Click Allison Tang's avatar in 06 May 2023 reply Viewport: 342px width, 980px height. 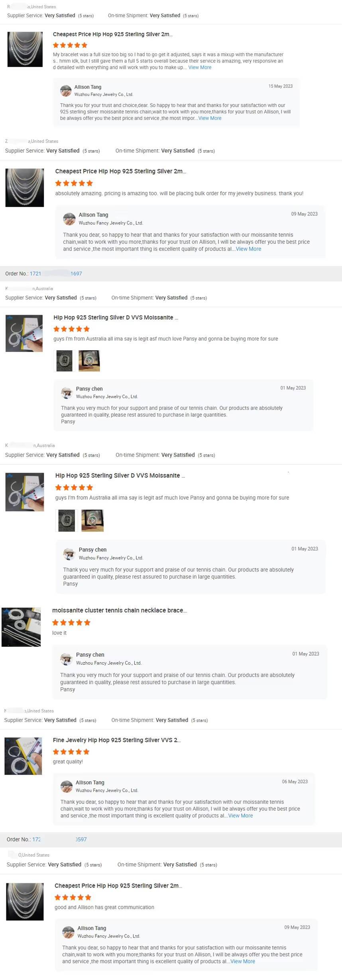coord(66,786)
